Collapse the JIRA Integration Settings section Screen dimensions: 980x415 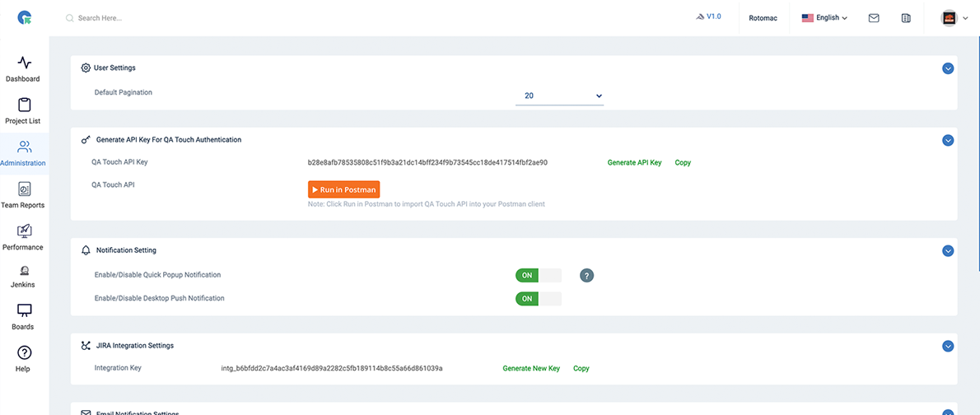click(948, 346)
